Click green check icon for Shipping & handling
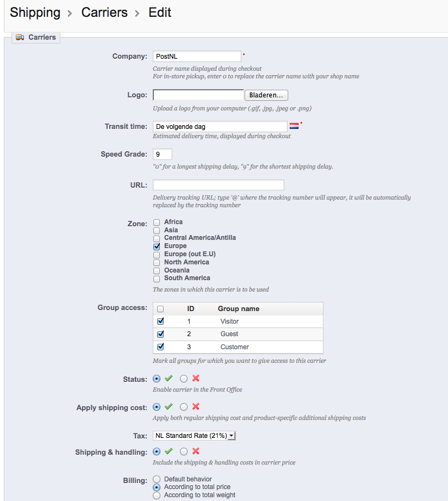This screenshot has width=448, height=501. [169, 451]
